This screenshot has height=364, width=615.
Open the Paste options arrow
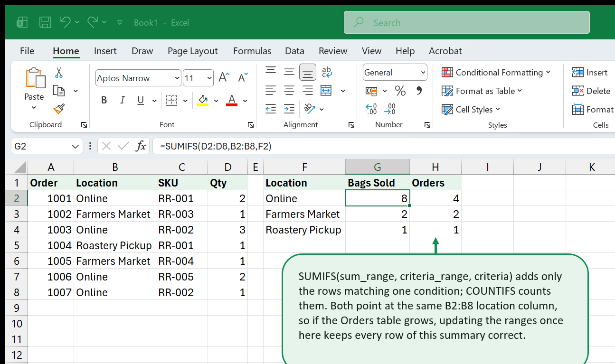(x=34, y=108)
